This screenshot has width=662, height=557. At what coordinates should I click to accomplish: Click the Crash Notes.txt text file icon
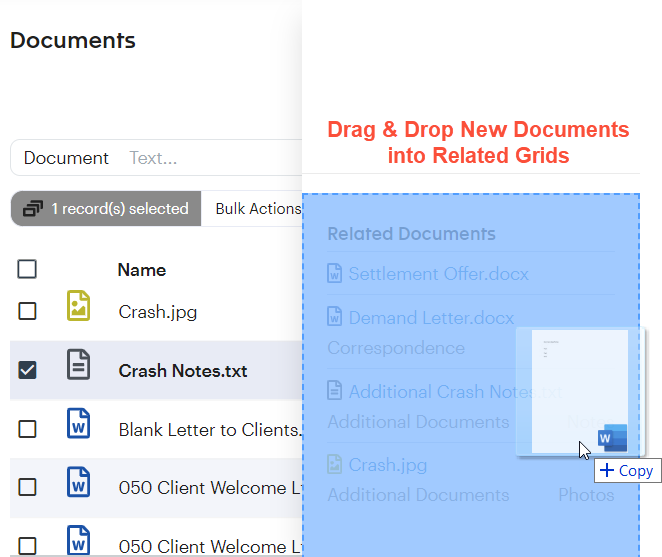tap(79, 364)
